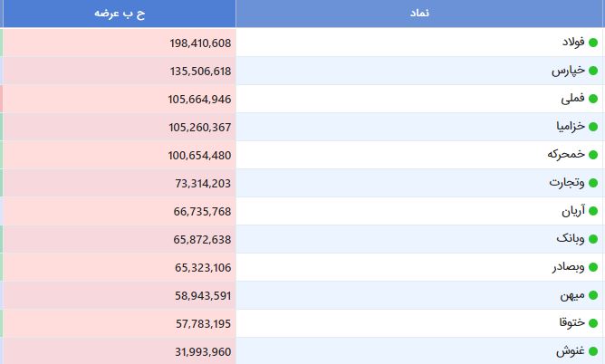Select the value 58,943,591
This screenshot has width=605, height=364.
pyautogui.click(x=203, y=296)
